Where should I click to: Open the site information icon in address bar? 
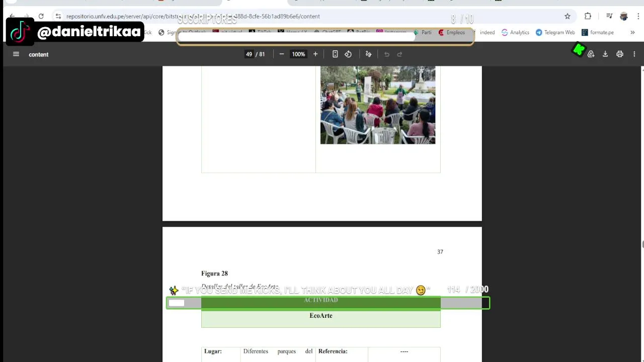[x=58, y=16]
